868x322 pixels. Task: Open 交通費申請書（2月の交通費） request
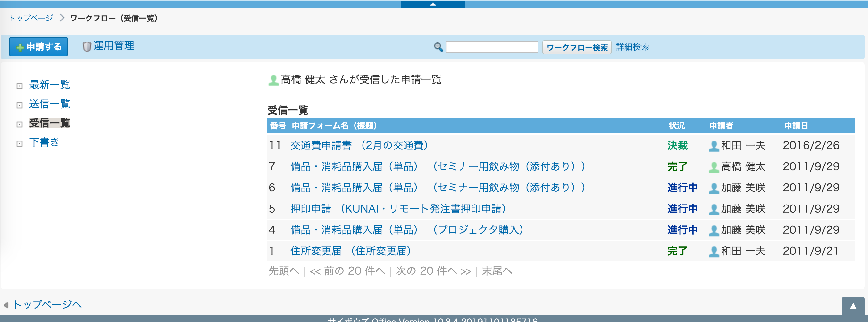point(359,145)
